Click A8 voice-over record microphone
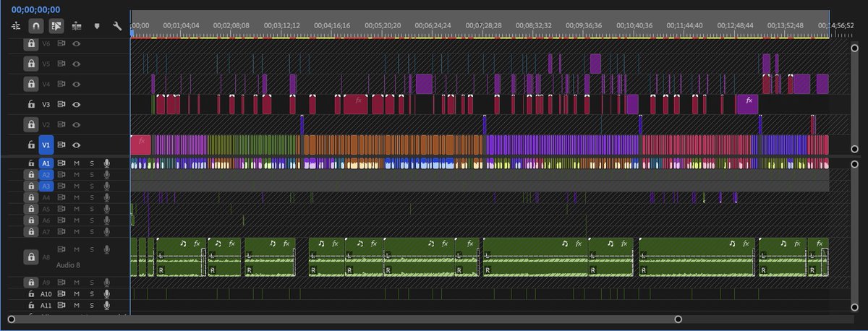The height and width of the screenshot is (331, 868). click(x=106, y=249)
